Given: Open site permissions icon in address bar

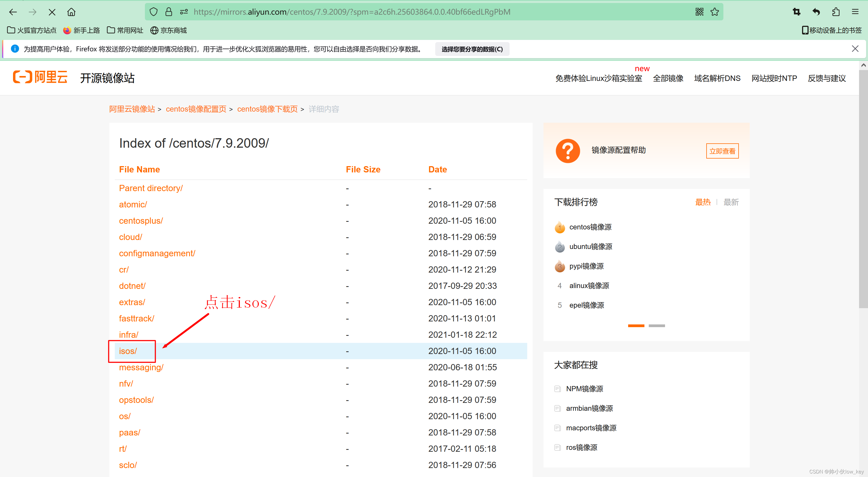Looking at the screenshot, I should [184, 12].
